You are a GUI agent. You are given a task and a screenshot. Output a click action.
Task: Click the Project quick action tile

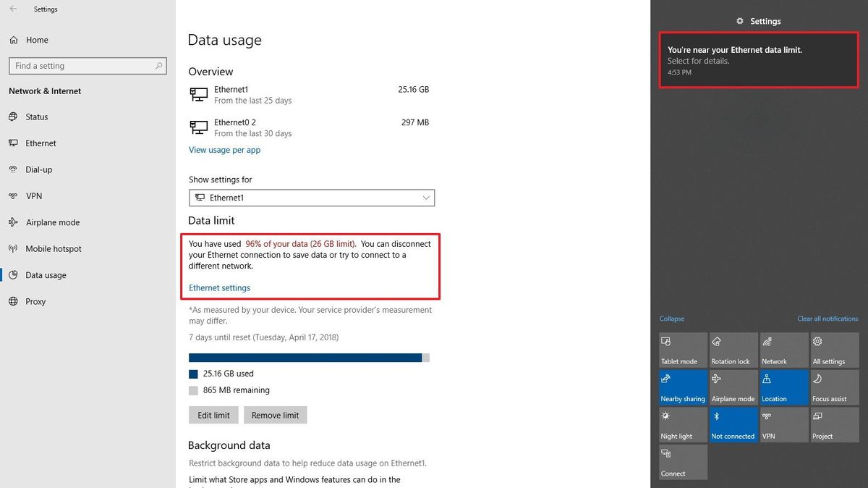834,424
